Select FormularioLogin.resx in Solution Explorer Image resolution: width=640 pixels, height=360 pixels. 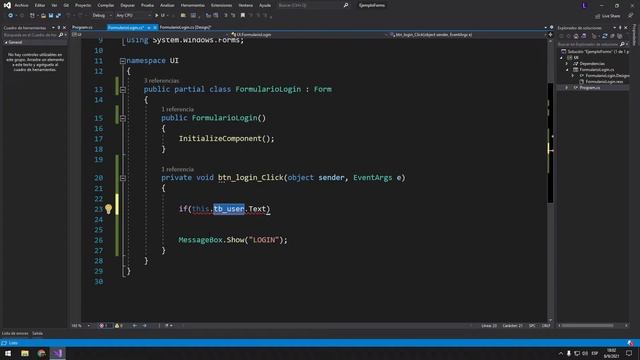coord(604,82)
